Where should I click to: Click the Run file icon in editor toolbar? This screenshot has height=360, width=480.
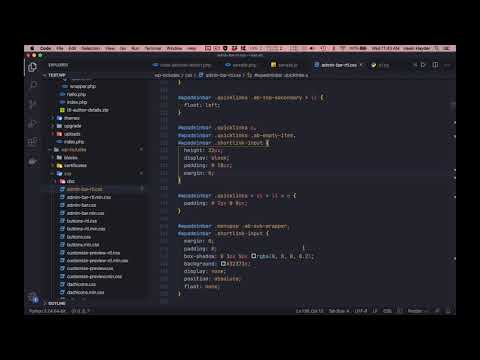pos(423,65)
